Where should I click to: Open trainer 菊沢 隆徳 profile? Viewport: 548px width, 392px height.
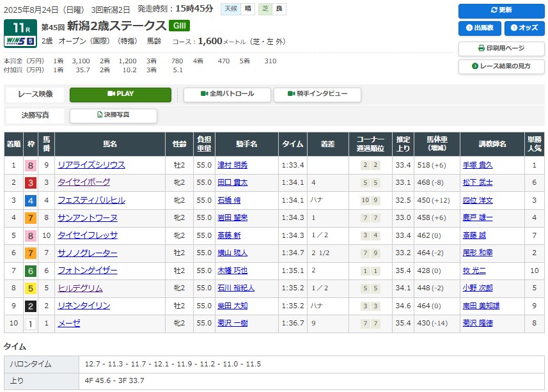pos(477,324)
